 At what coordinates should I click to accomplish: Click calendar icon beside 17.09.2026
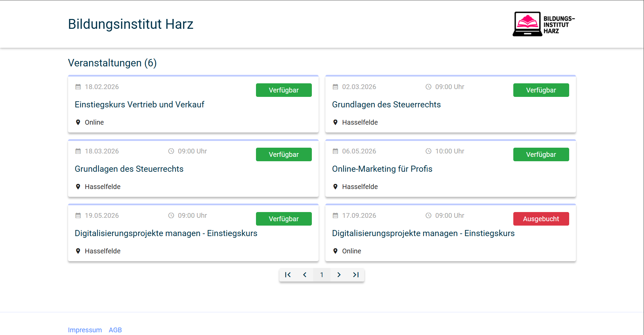[x=335, y=216]
